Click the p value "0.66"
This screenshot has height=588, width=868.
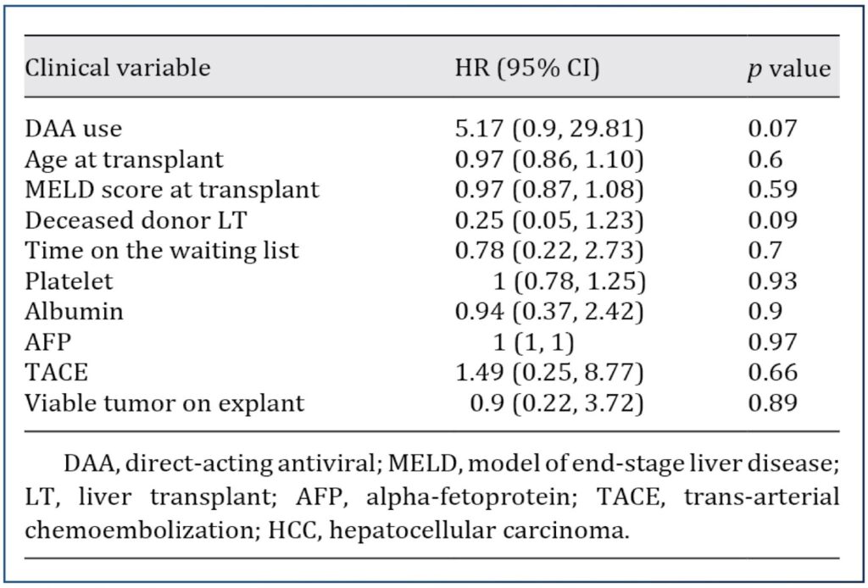tap(772, 373)
